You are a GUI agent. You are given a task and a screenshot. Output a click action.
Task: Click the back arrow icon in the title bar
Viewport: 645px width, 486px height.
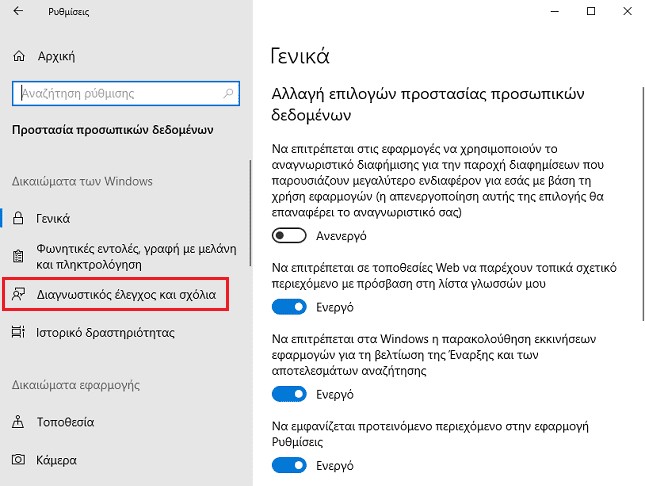pos(18,11)
